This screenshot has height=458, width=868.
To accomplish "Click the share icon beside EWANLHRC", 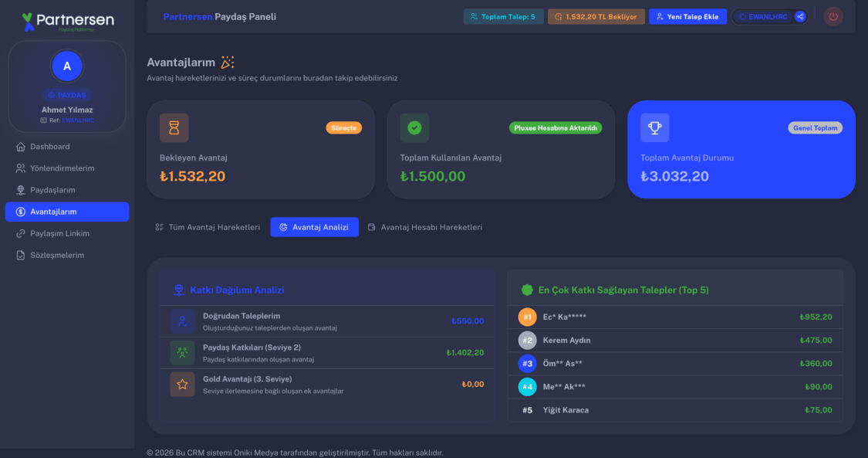I will tap(800, 17).
